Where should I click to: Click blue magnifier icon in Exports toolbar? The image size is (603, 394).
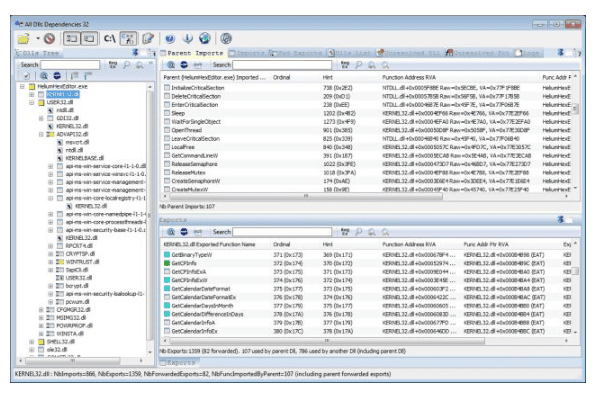(x=171, y=232)
